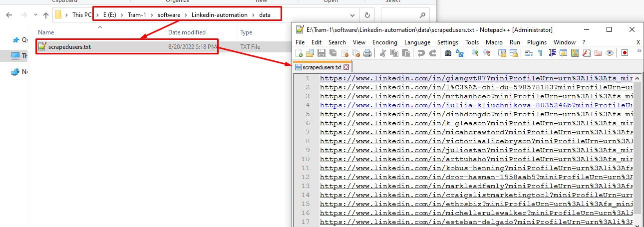Click the micahcrawford URL on line 7
Screen dimensions: 644x227
click(x=476, y=132)
